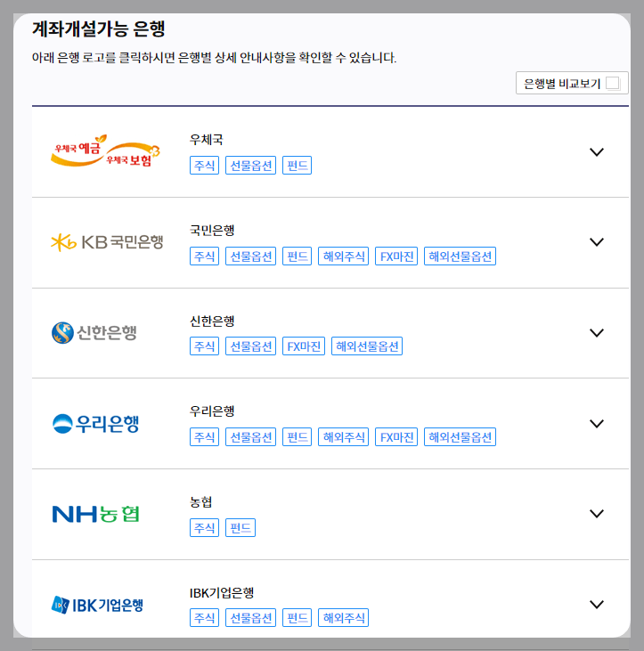Choose 선물옵션 tag under IBK기업은행
The image size is (644, 651).
(251, 617)
